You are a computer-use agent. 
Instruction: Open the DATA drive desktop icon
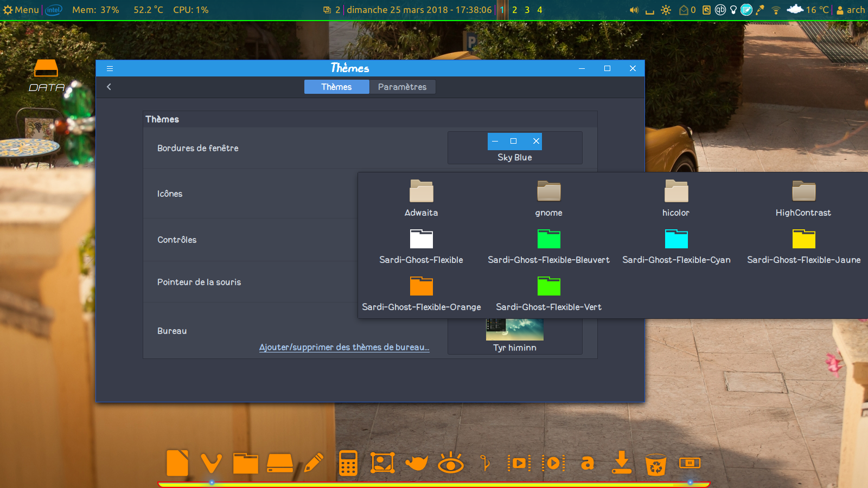46,75
